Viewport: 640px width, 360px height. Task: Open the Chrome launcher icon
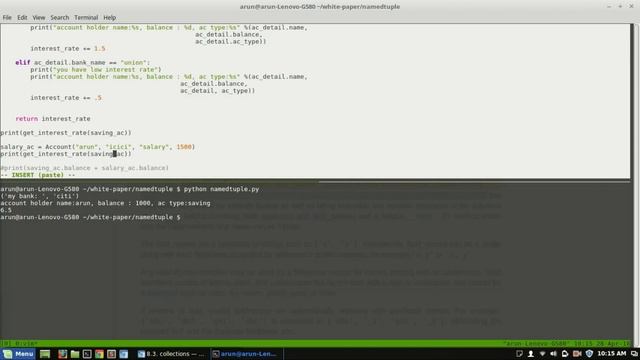[99, 354]
